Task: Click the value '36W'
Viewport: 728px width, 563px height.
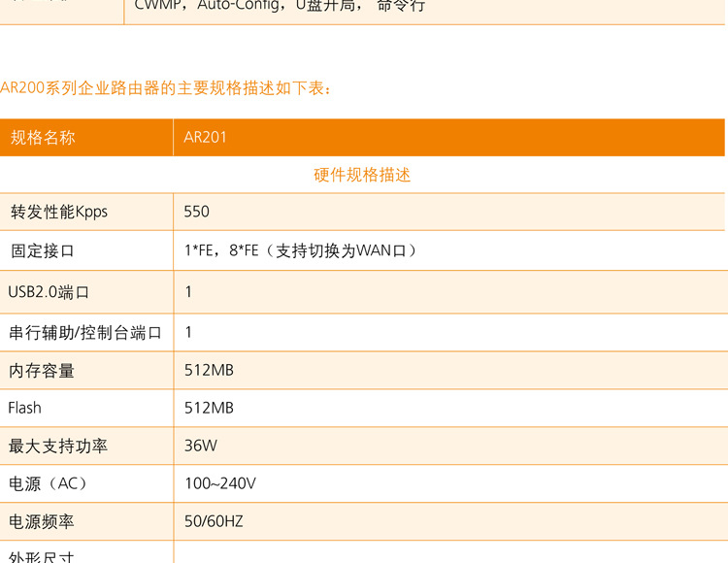Action: [x=201, y=447]
